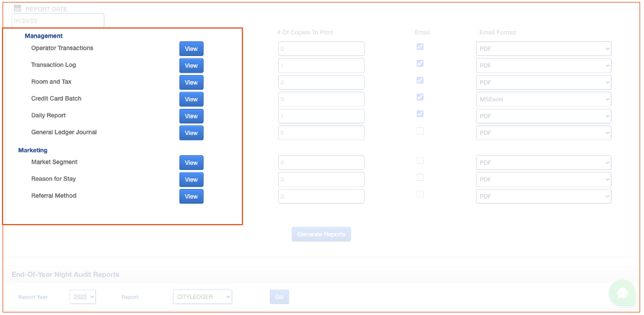Click the Report Date calendar icon
Screen dimensions: 644x315
[18, 9]
